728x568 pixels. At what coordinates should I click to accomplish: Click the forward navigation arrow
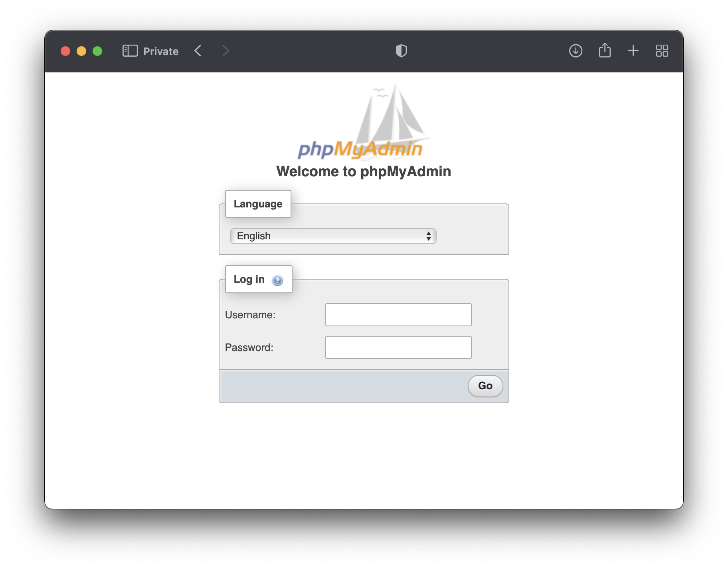click(226, 51)
